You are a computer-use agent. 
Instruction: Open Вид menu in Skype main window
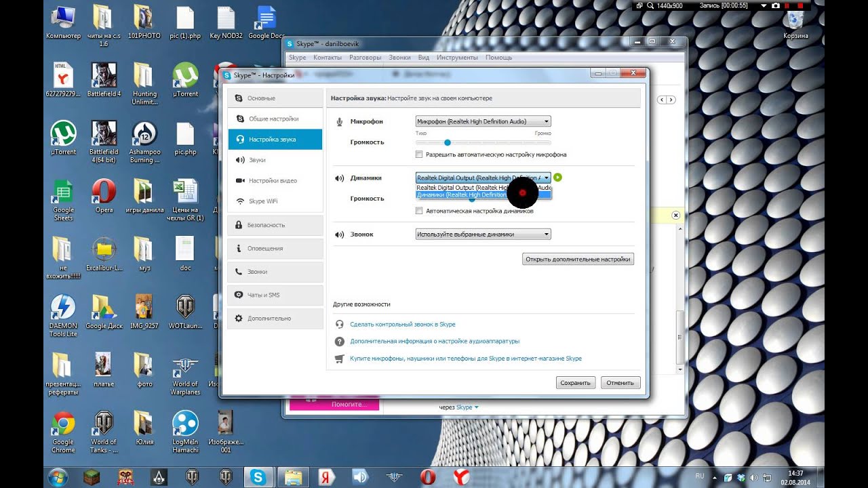click(x=424, y=58)
